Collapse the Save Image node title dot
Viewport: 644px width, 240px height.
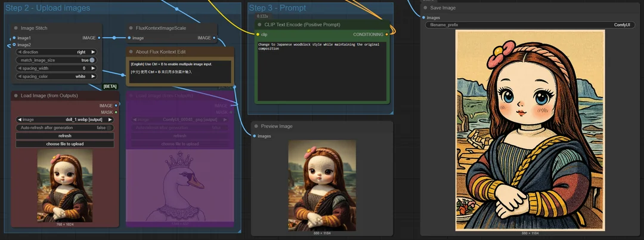(425, 8)
